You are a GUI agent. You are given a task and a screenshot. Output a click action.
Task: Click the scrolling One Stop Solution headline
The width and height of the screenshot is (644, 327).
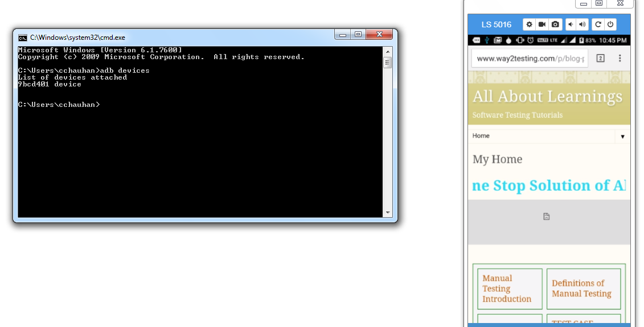point(549,185)
